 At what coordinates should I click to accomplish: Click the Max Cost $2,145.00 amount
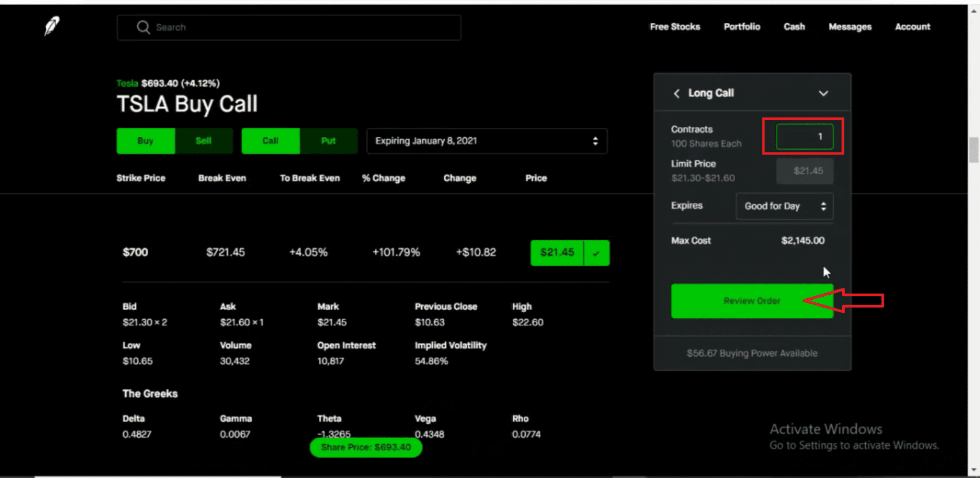point(803,241)
